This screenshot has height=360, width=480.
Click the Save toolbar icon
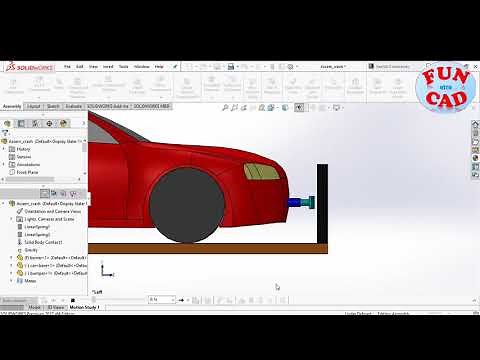tap(231, 67)
